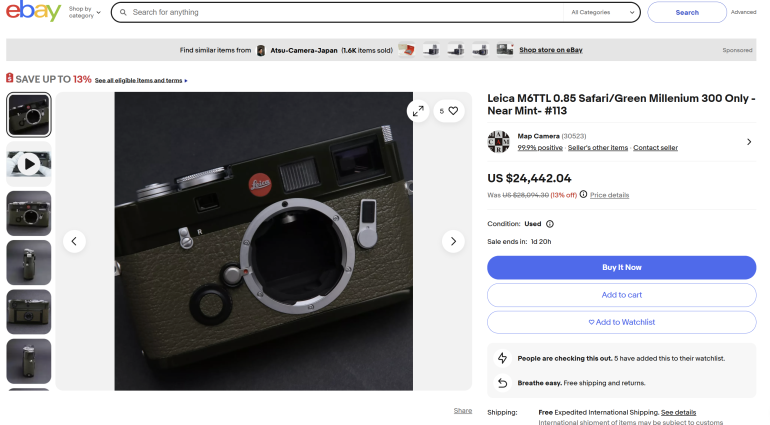Go to next image with right arrow
The height and width of the screenshot is (425, 770).
453,241
